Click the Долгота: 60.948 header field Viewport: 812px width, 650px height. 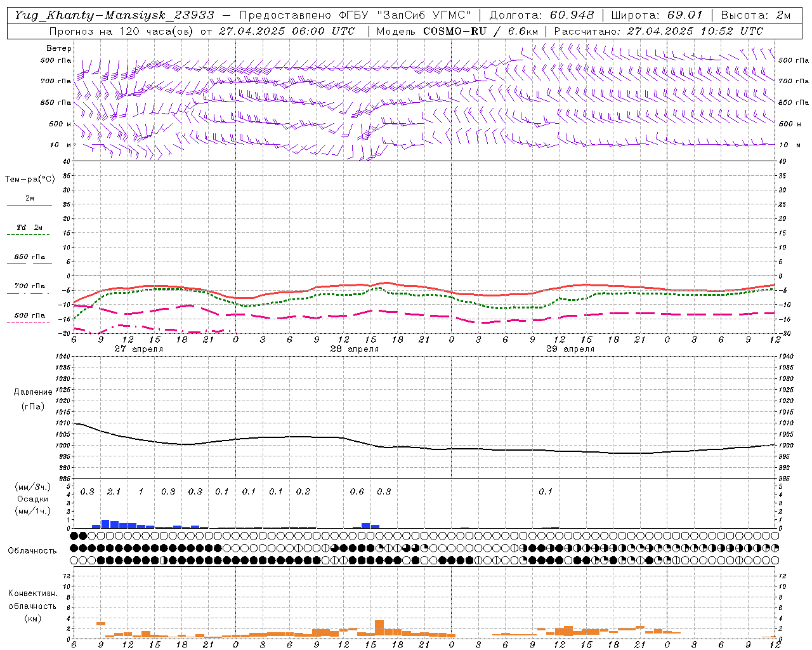(x=542, y=15)
